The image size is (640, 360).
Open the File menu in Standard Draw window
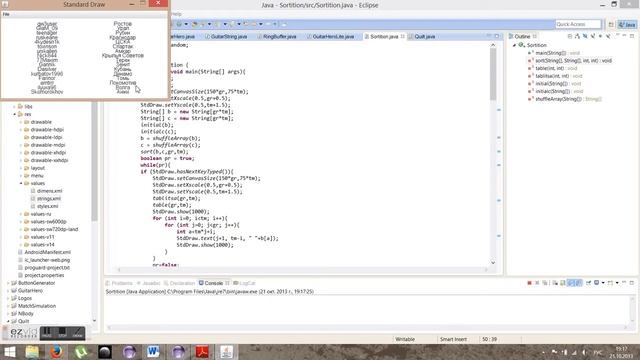[6, 14]
